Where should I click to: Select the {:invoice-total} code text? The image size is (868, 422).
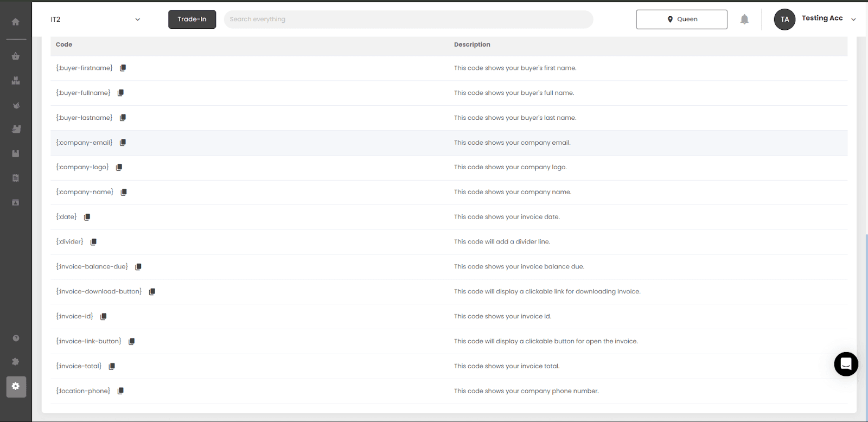pos(79,366)
